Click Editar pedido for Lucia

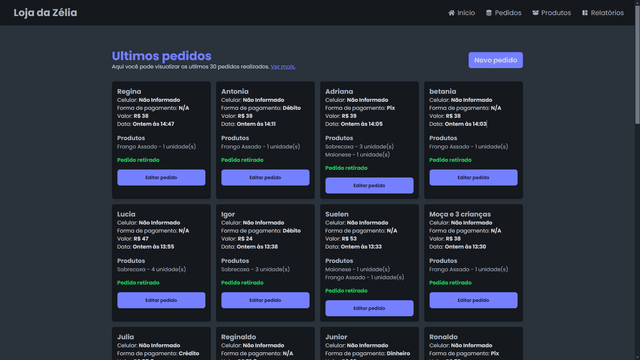tap(161, 300)
